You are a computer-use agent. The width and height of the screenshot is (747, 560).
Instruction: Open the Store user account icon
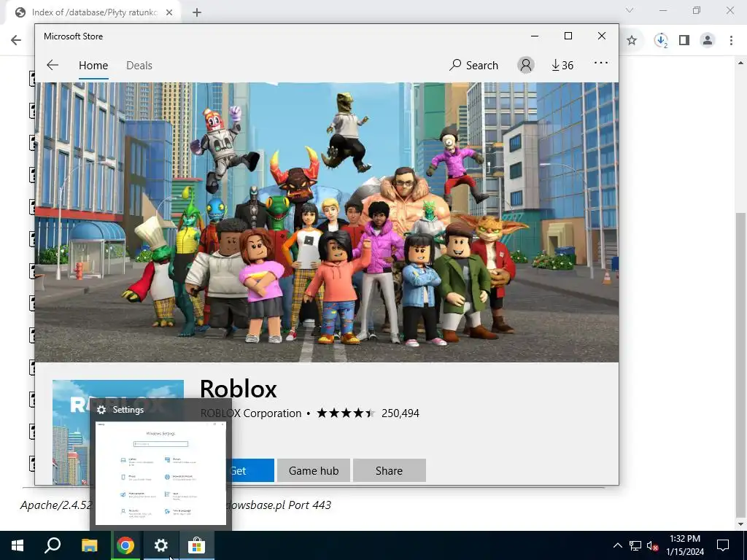click(526, 65)
